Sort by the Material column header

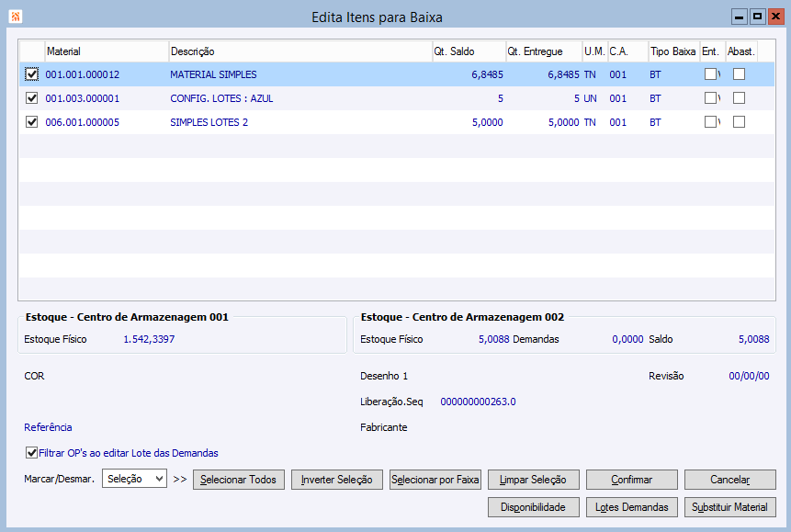click(107, 51)
